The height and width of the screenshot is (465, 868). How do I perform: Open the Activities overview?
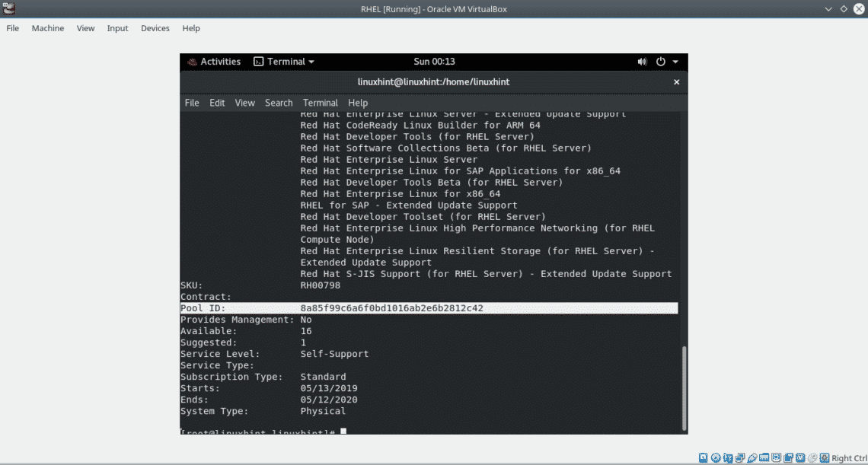click(x=214, y=62)
